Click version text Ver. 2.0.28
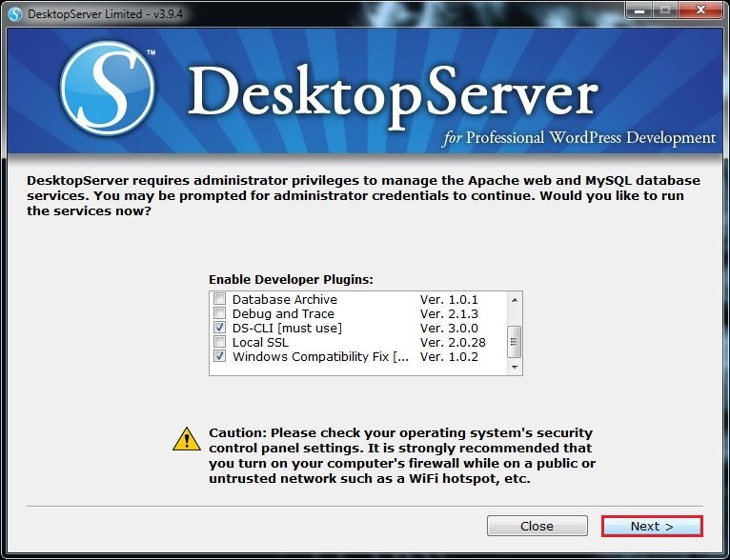The height and width of the screenshot is (560, 730). 453,342
